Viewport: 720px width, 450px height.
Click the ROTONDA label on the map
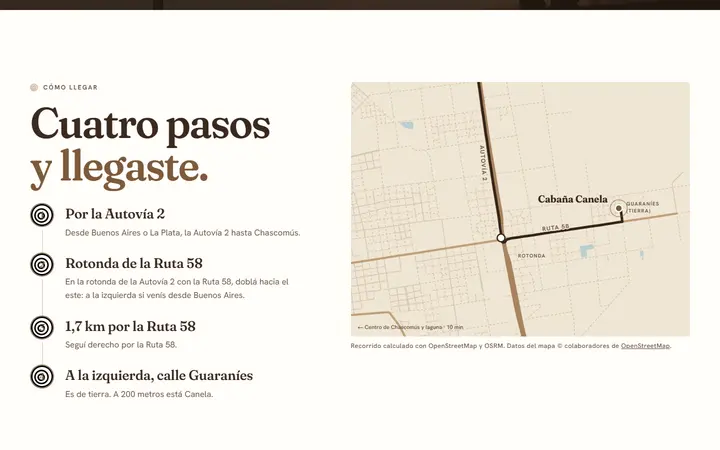tap(531, 256)
